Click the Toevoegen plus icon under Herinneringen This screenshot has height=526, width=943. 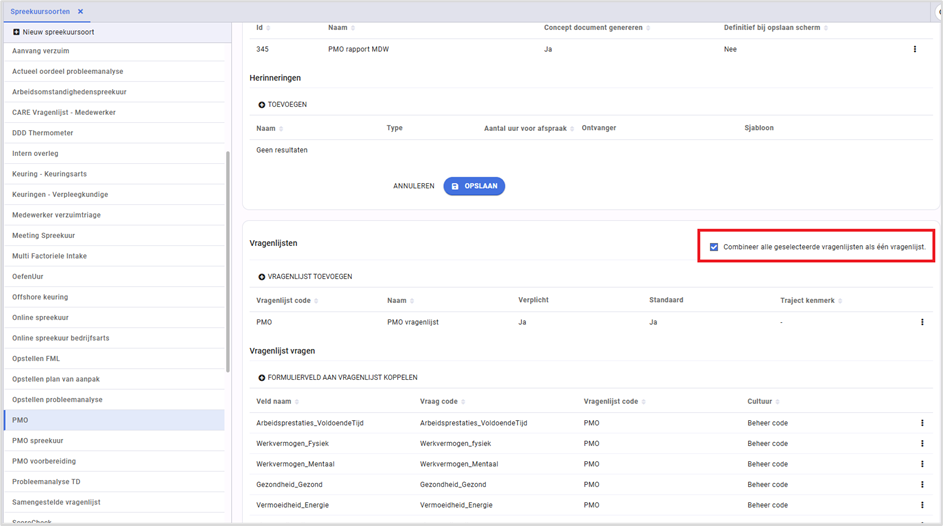(x=262, y=105)
